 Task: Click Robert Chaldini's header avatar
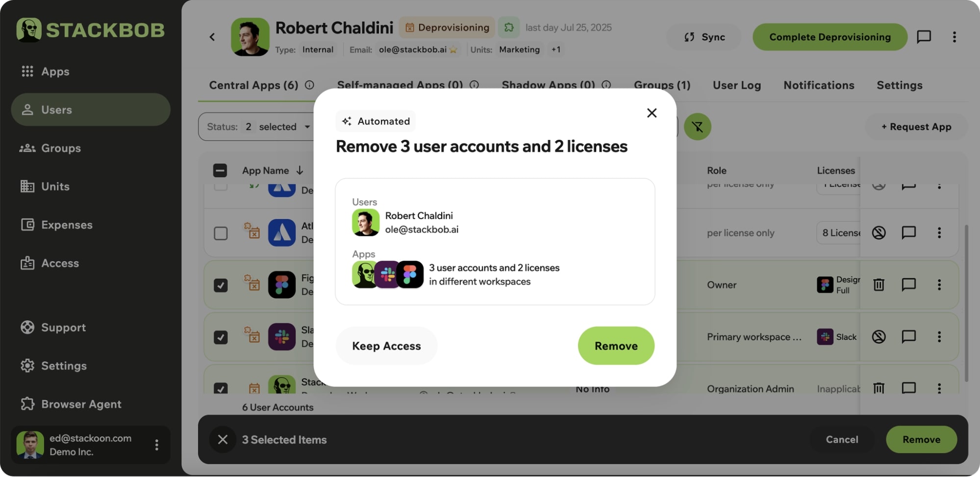click(250, 37)
